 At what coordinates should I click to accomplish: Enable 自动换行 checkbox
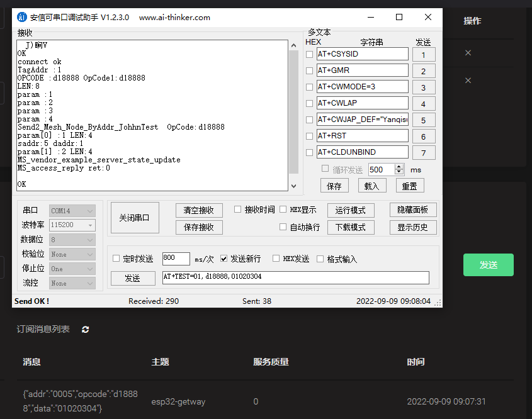click(x=283, y=226)
